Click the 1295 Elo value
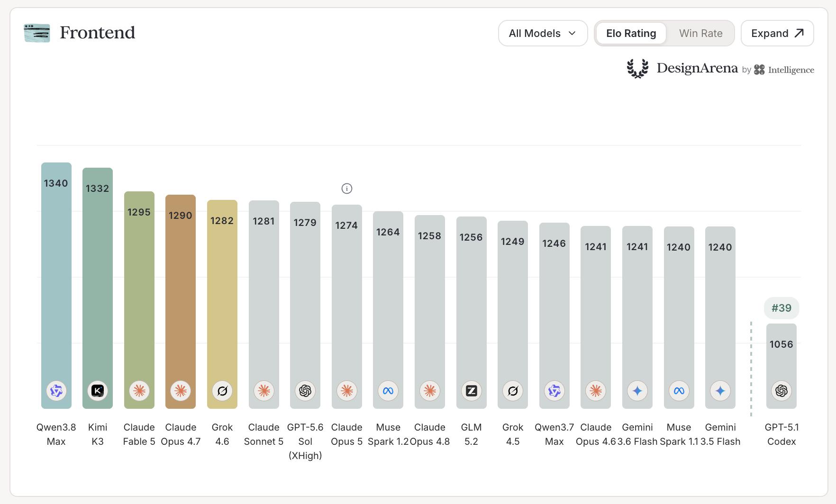The height and width of the screenshot is (504, 836). pyautogui.click(x=139, y=212)
